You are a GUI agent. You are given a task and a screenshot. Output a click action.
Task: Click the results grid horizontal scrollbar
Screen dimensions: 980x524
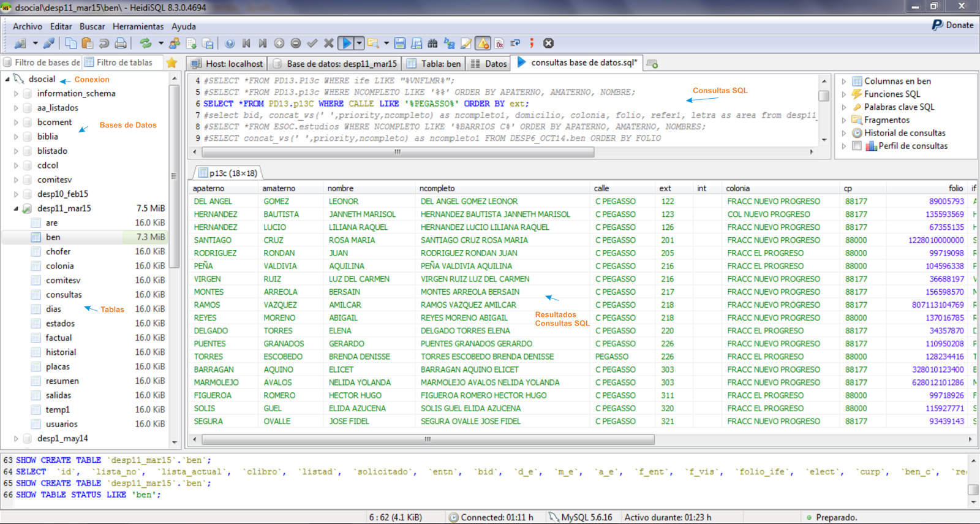(x=428, y=439)
